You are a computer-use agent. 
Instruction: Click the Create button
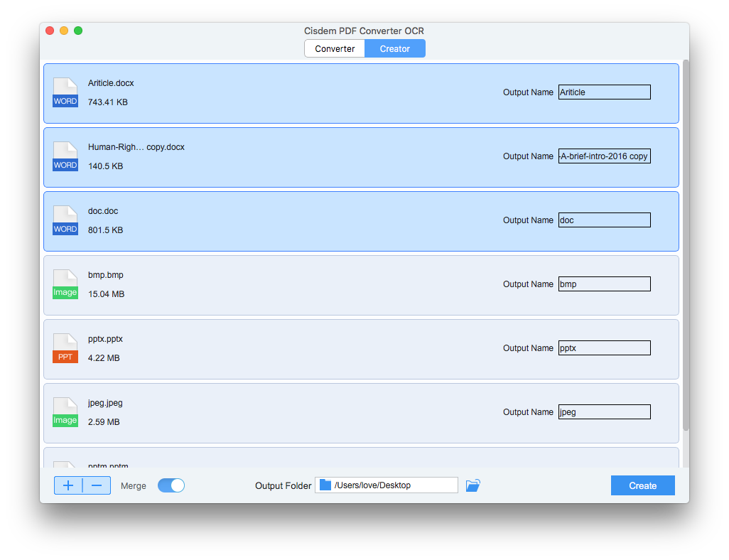[642, 485]
